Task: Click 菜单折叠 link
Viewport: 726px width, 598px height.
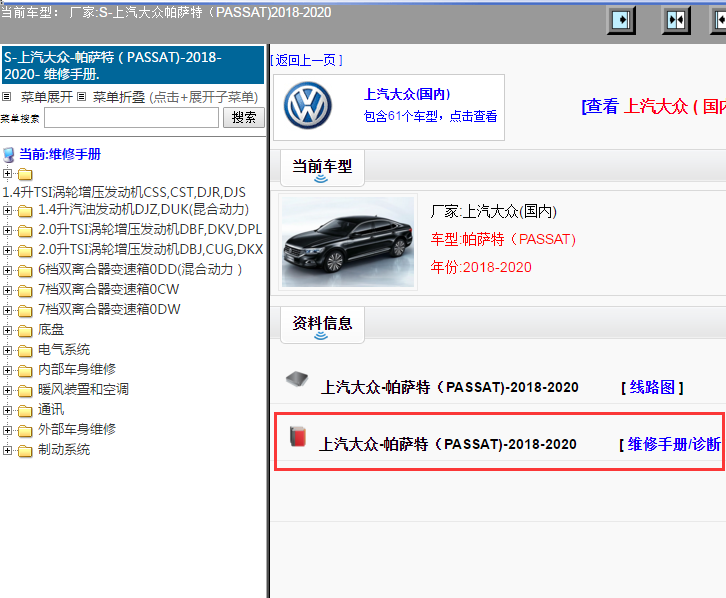Action: click(x=119, y=97)
